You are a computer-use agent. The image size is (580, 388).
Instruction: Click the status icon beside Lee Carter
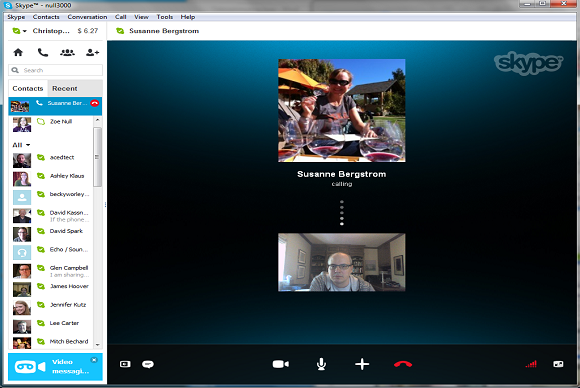tap(41, 323)
